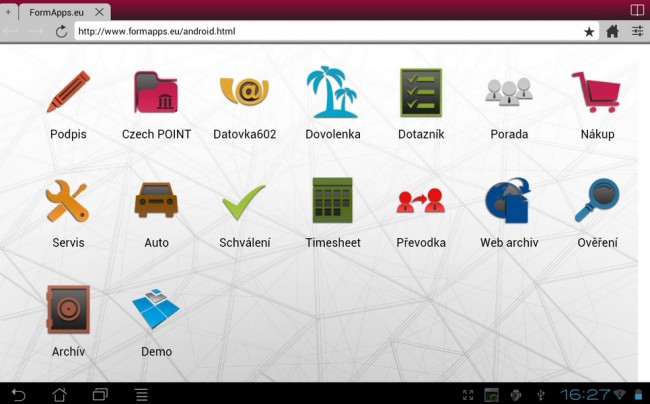This screenshot has width=650, height=404.
Task: Launch the Auto car icon
Action: [x=156, y=201]
